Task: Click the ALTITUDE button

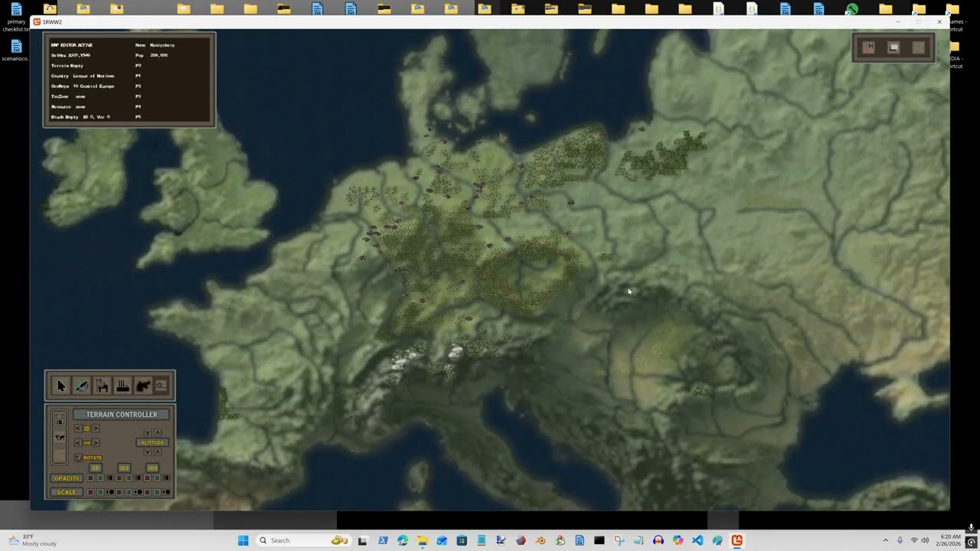Action: (152, 442)
